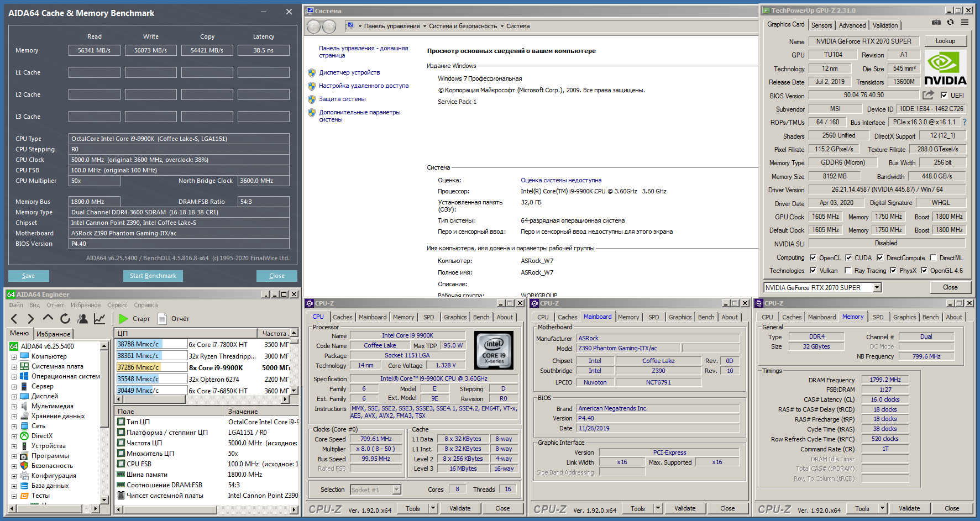The width and height of the screenshot is (980, 521).
Task: Click shield icon beside Диспетчер устройств
Action: [x=312, y=72]
